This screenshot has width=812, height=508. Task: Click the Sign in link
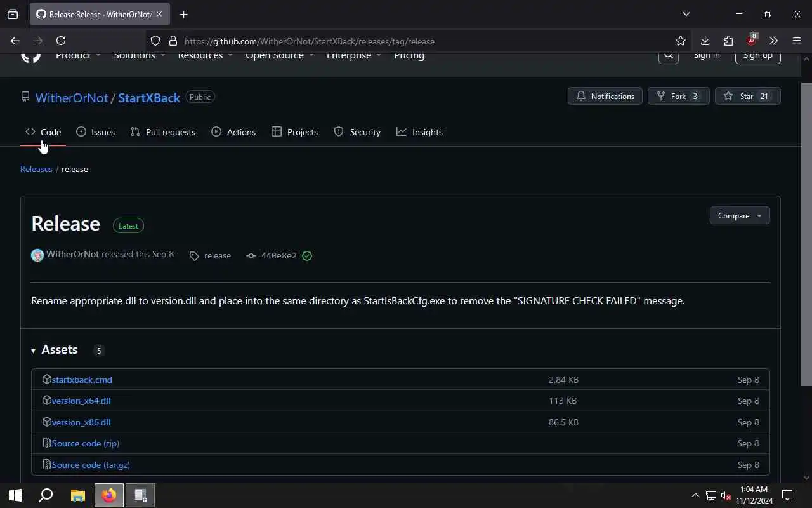pyautogui.click(x=707, y=56)
